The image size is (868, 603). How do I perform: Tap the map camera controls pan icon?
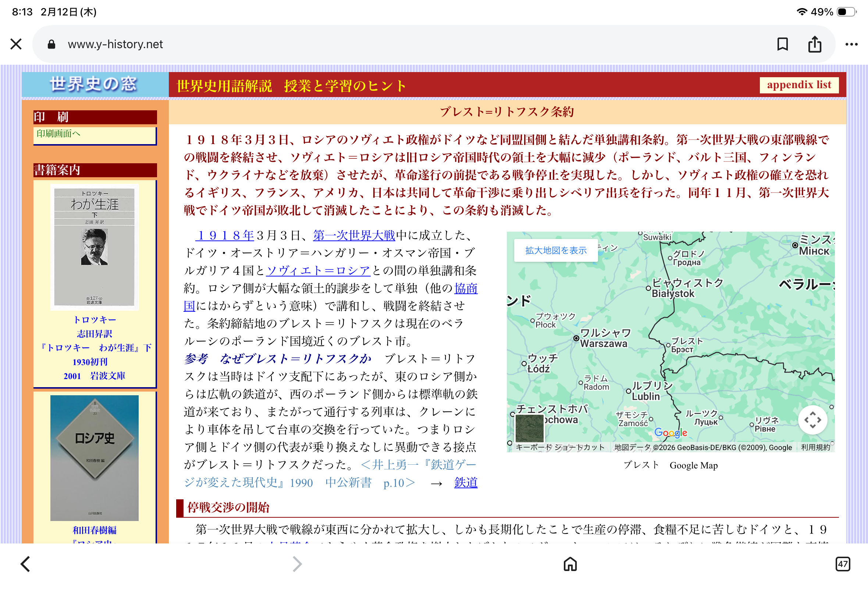(812, 420)
